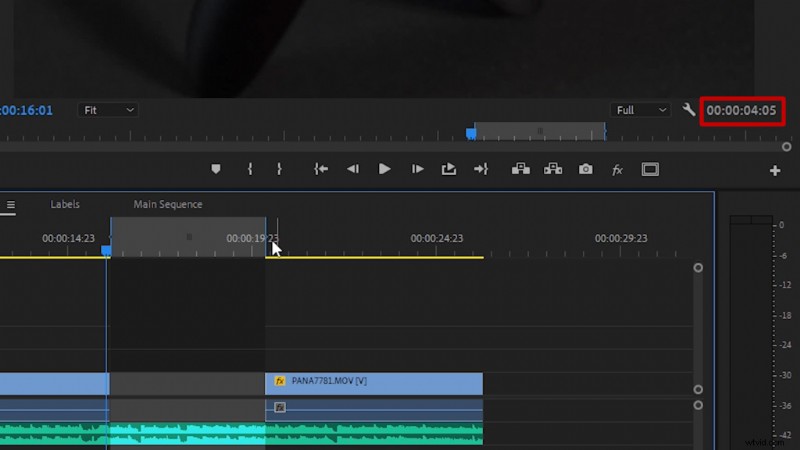Go to In point
This screenshot has height=450, width=800.
click(x=321, y=169)
